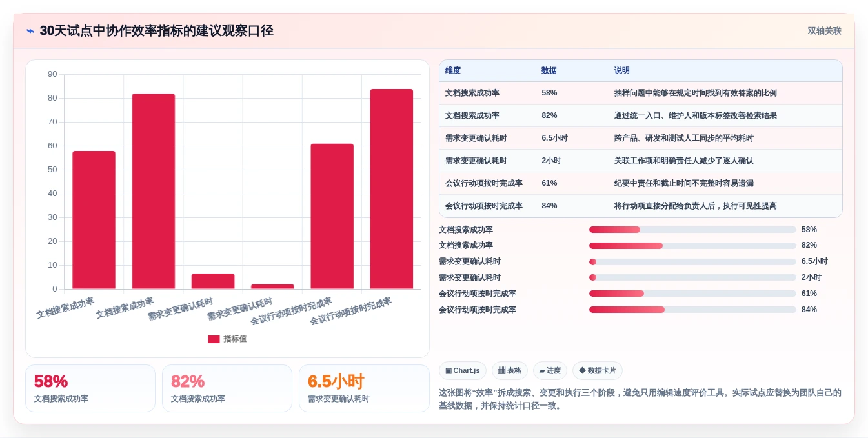
Task: Click the diamond icon on 数据卡片 chip
Action: click(582, 371)
